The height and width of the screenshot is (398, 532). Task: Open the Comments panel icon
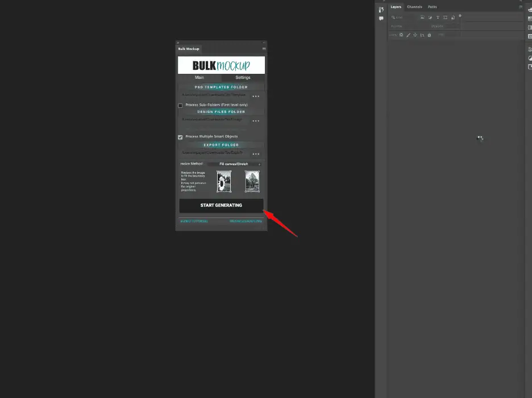tap(381, 19)
